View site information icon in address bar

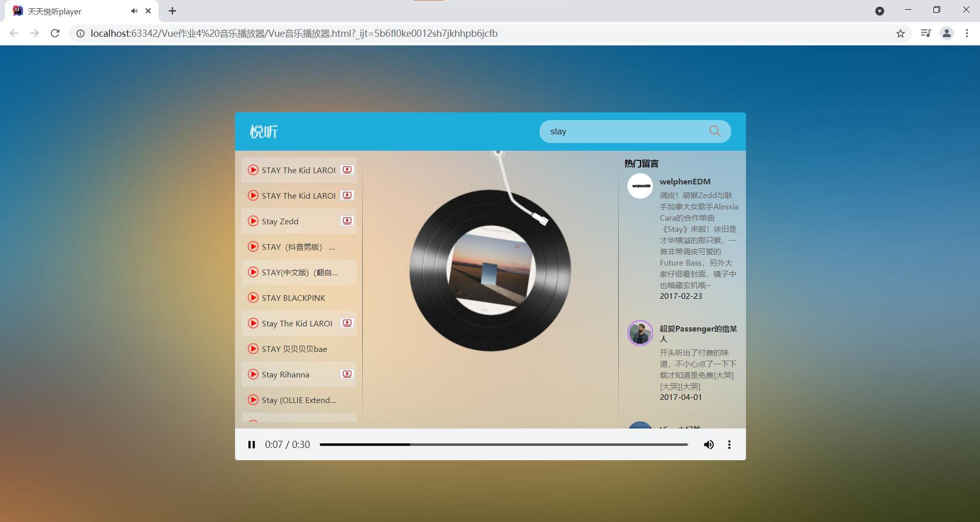(80, 33)
